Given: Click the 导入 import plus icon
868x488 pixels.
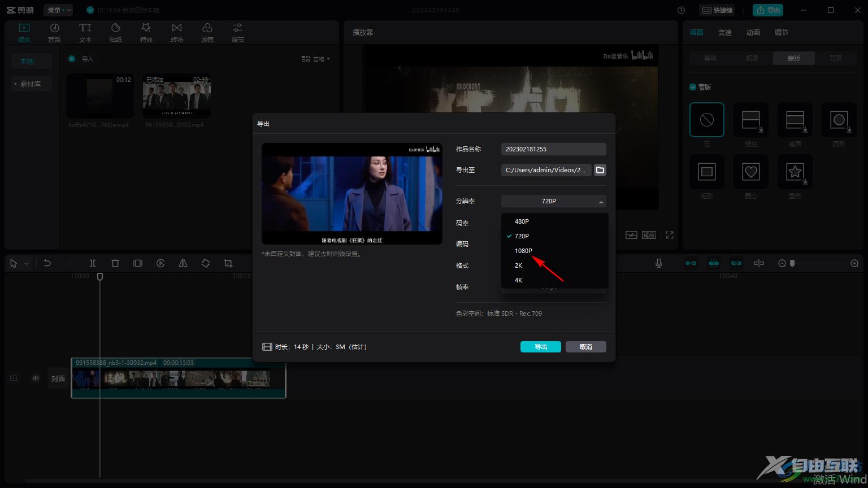Looking at the screenshot, I should (72, 59).
